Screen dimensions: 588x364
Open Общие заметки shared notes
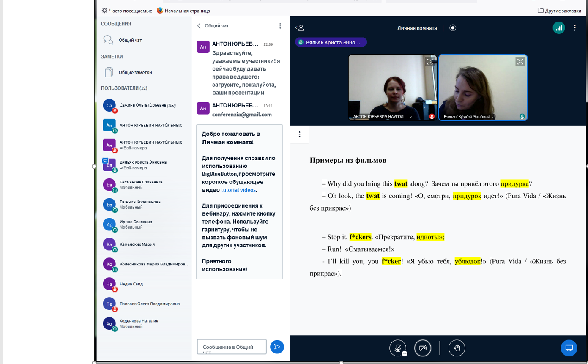point(135,72)
